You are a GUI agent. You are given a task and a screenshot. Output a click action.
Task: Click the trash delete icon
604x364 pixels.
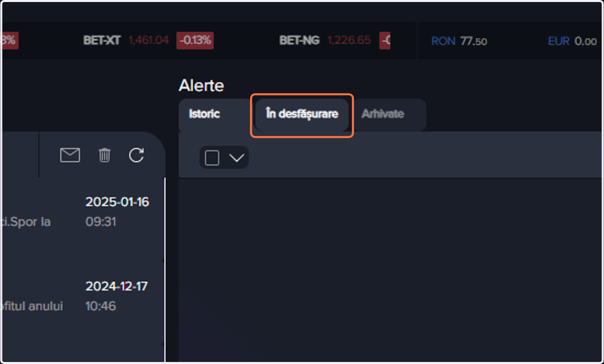(104, 155)
